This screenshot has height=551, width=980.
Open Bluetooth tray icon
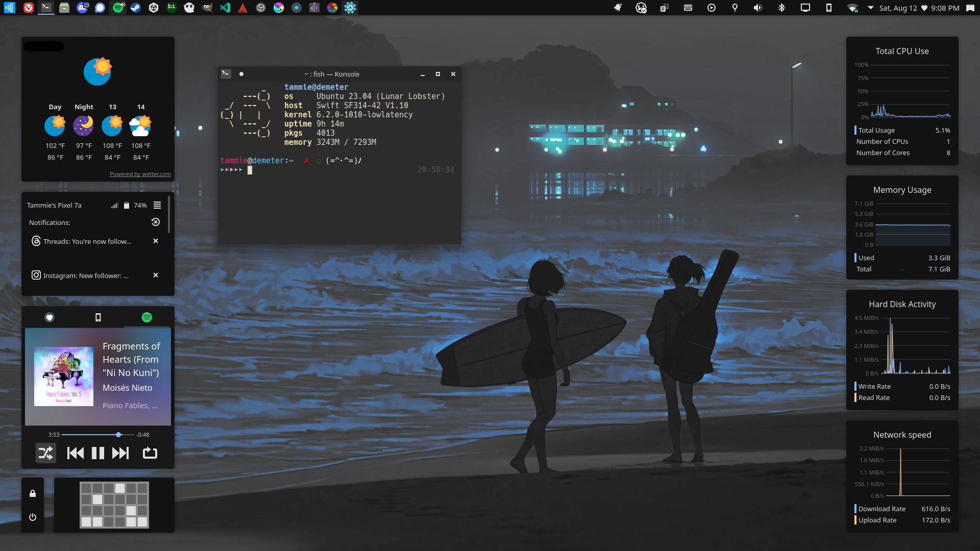click(781, 8)
